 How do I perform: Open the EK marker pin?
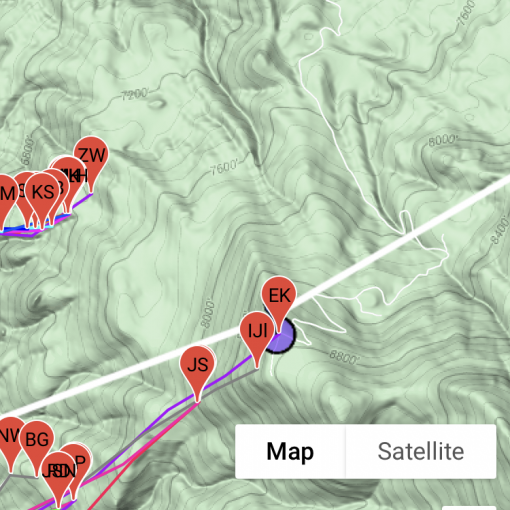(x=279, y=297)
